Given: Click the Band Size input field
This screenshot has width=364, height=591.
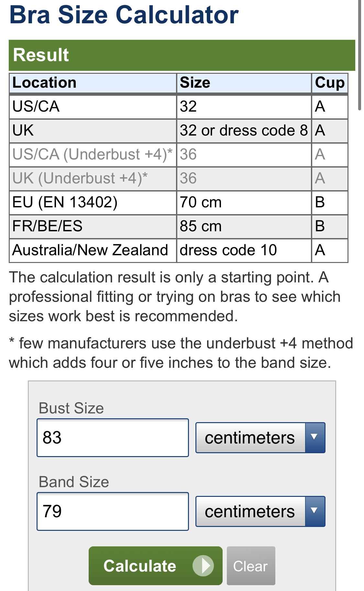Looking at the screenshot, I should point(113,511).
